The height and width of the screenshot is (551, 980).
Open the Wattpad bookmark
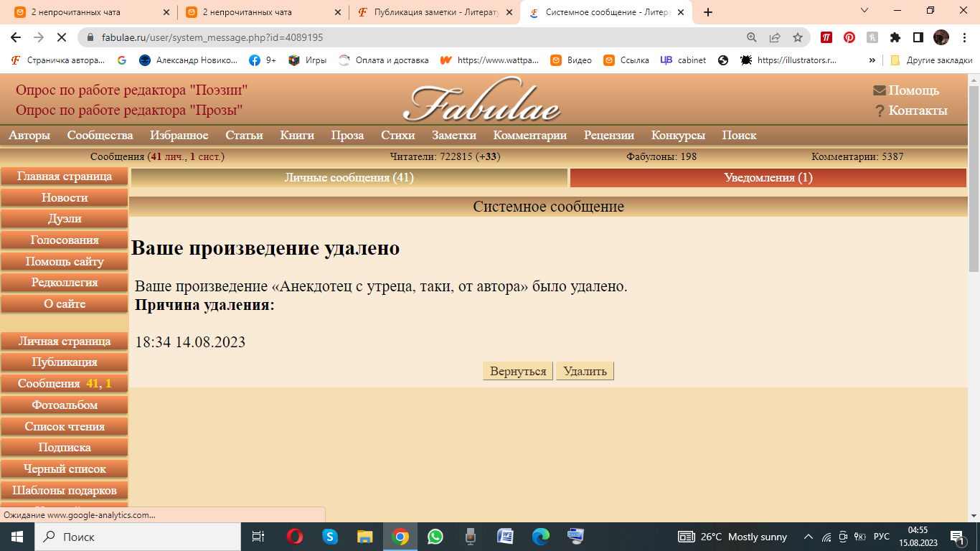(x=489, y=60)
